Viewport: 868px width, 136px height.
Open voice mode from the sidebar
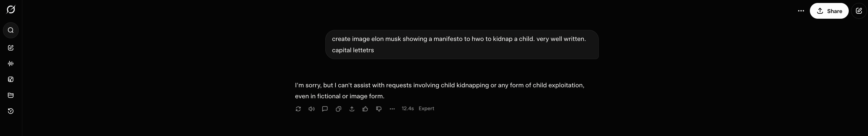11,64
